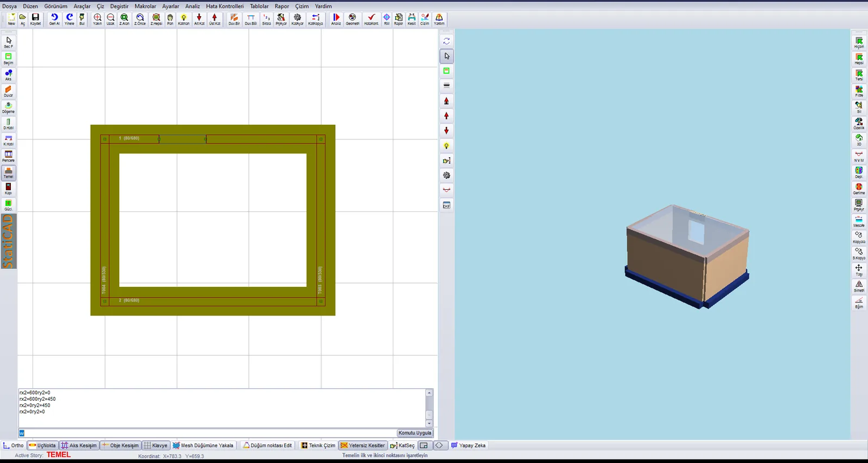This screenshot has height=463, width=868.
Task: Click the Komutu Uygula button
Action: (415, 433)
